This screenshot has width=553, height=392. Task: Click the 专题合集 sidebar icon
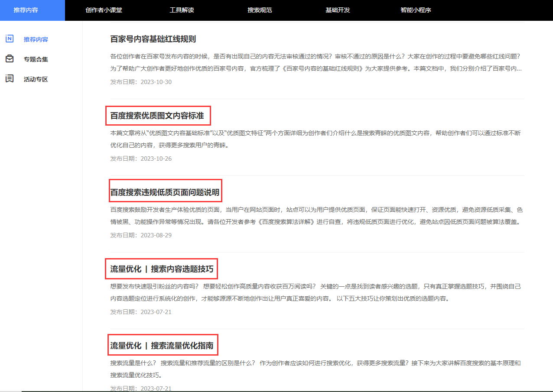tap(10, 59)
